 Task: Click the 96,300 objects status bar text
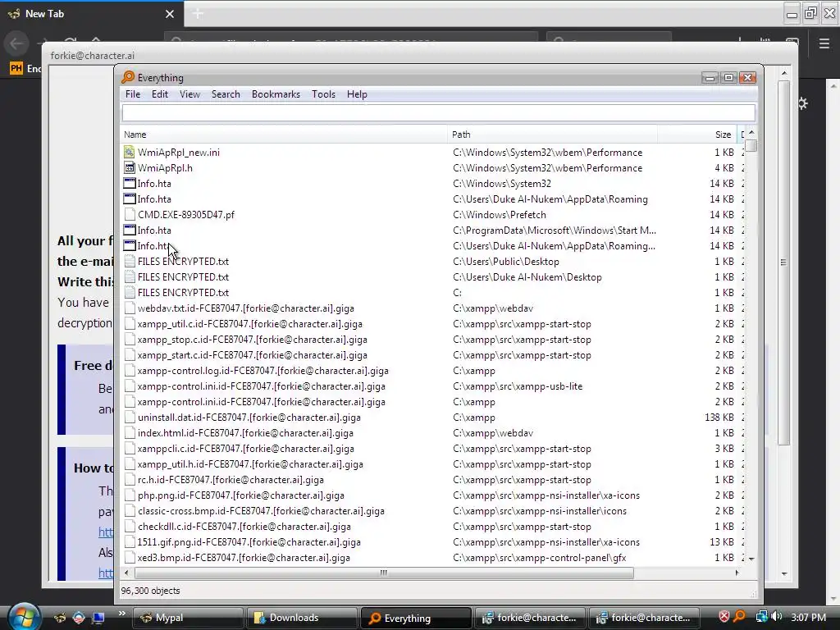151,591
